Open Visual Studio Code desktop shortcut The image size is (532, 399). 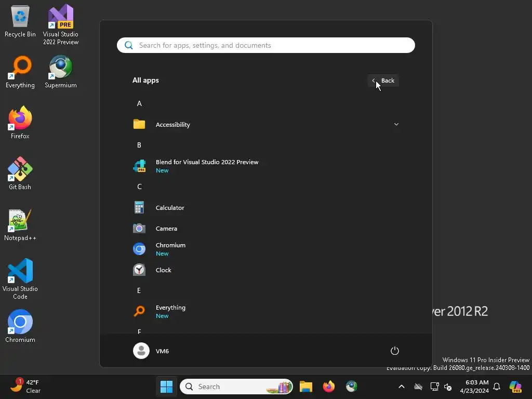coord(20,279)
